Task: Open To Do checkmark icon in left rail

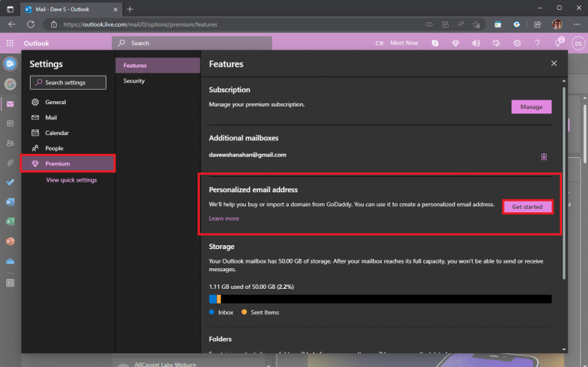Action: point(10,182)
